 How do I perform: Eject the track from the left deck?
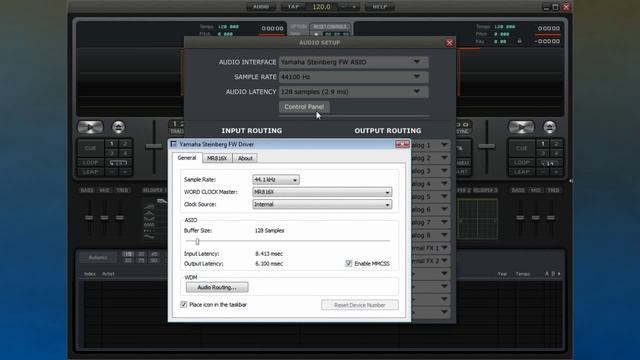pos(118,127)
